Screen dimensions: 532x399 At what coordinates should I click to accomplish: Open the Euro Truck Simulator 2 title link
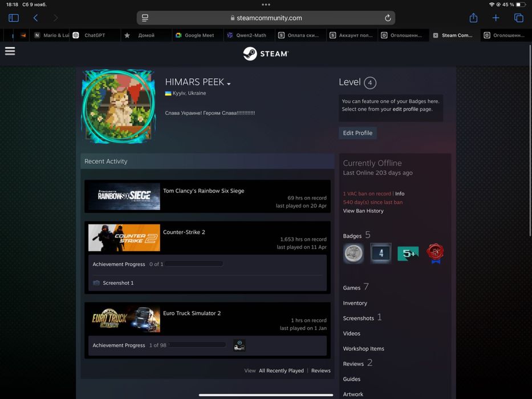click(x=192, y=313)
